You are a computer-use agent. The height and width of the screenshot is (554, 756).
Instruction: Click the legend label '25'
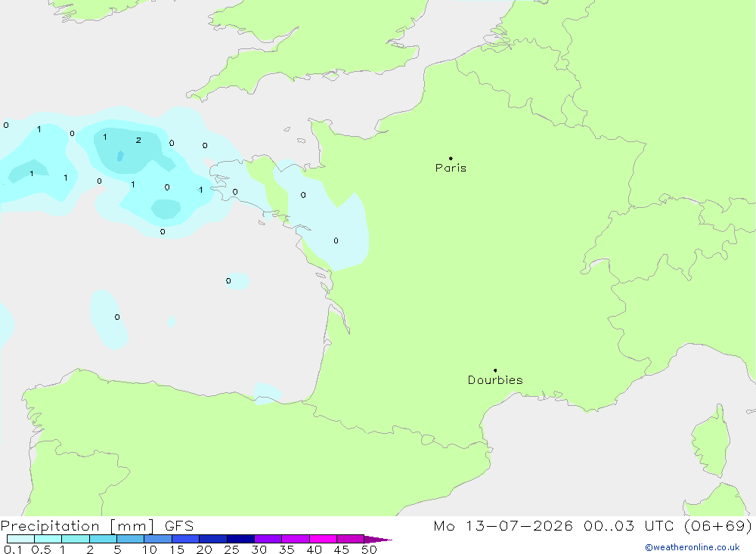(x=231, y=549)
